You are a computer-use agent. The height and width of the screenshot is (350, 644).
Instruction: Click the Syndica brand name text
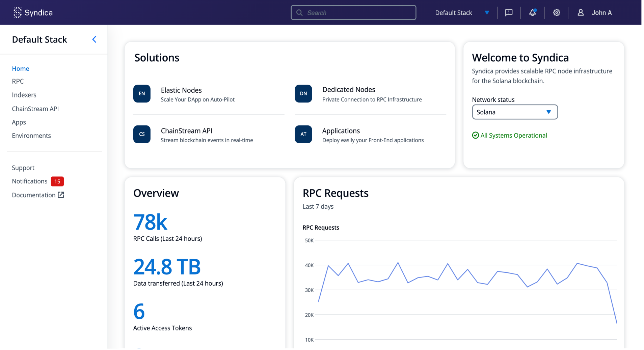pos(38,12)
